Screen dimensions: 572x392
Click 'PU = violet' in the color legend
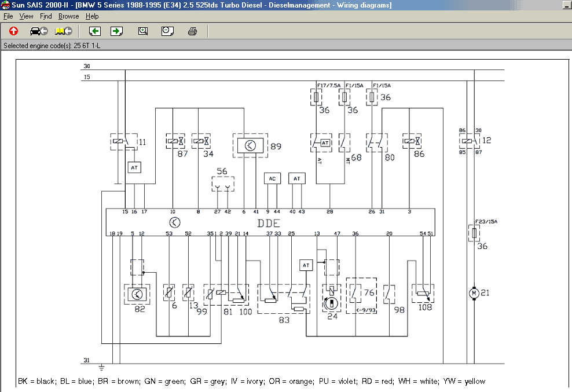[x=338, y=382]
